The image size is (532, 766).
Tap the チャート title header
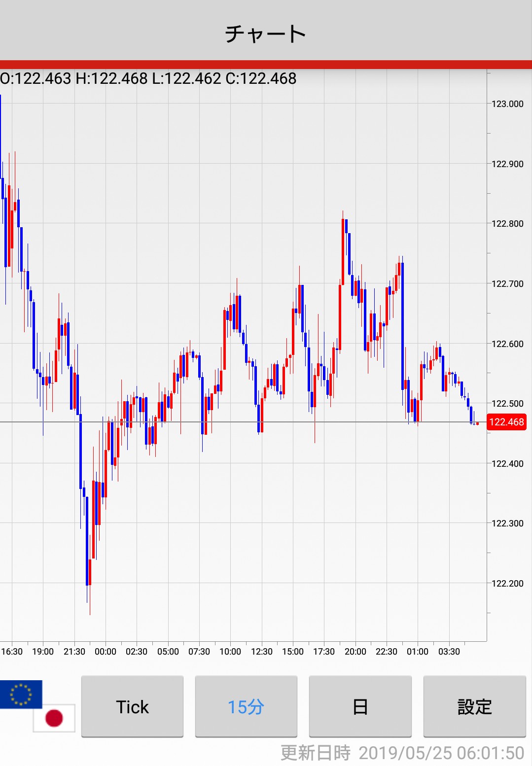pyautogui.click(x=266, y=34)
